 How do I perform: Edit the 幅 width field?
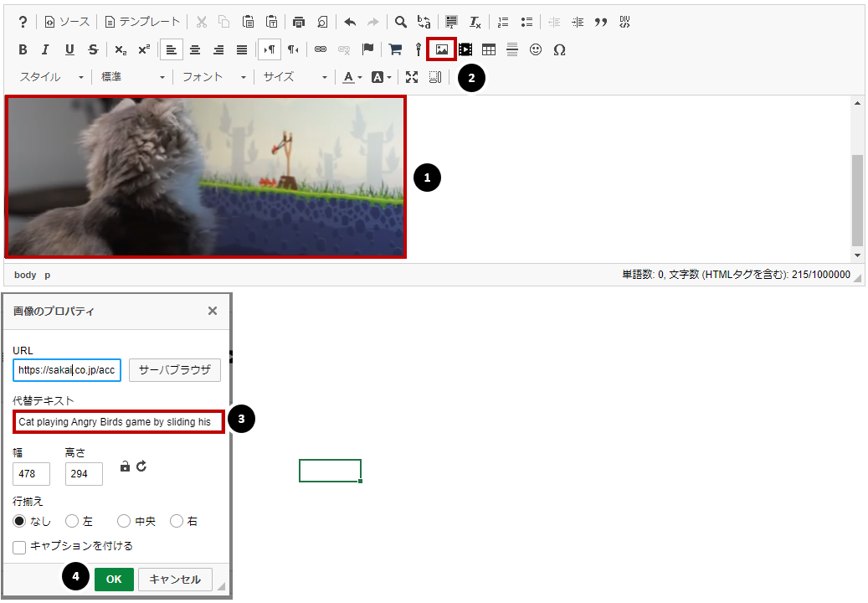click(x=32, y=474)
